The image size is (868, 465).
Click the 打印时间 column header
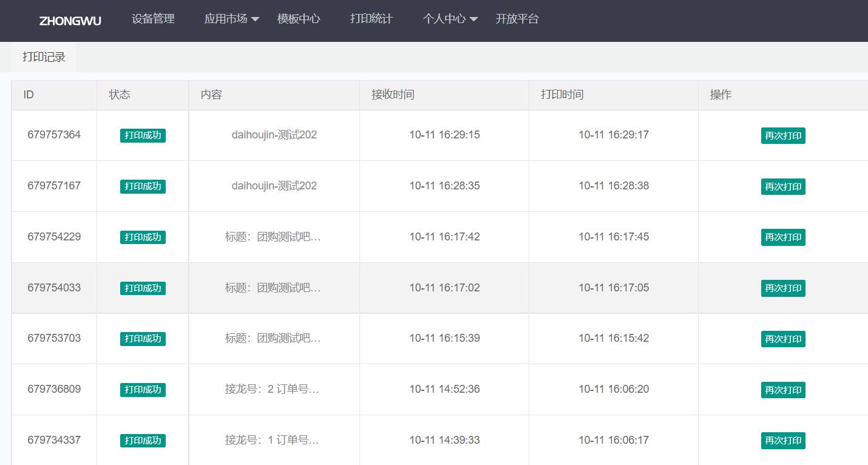(x=614, y=95)
